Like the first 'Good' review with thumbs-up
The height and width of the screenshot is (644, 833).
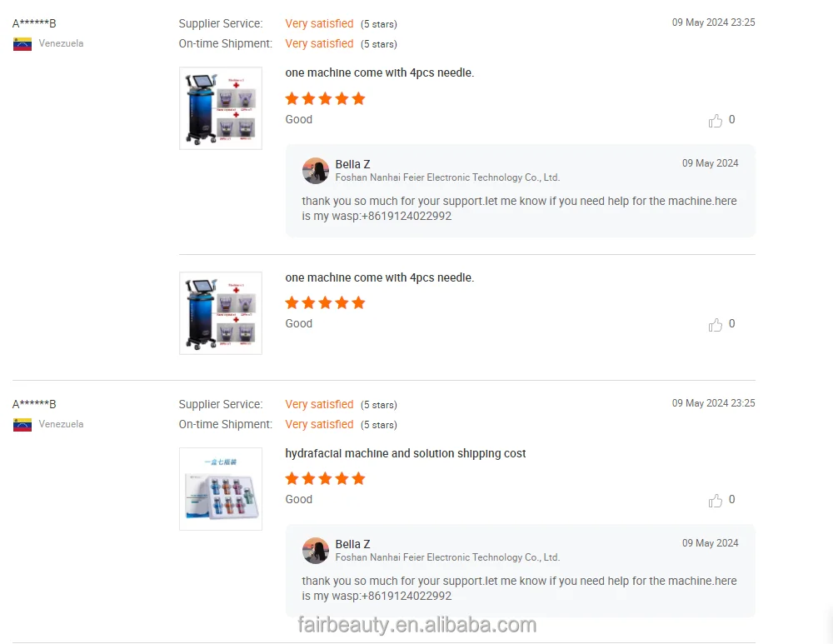click(x=715, y=121)
